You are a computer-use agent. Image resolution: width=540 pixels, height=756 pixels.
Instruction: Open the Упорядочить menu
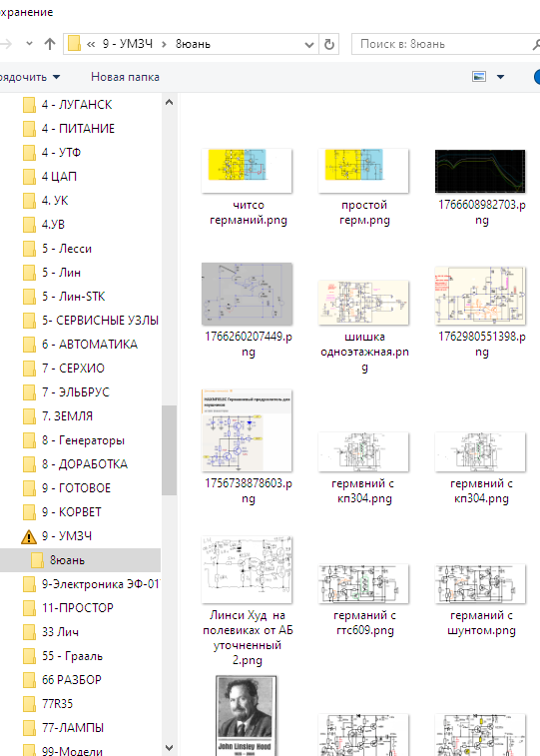tap(30, 77)
